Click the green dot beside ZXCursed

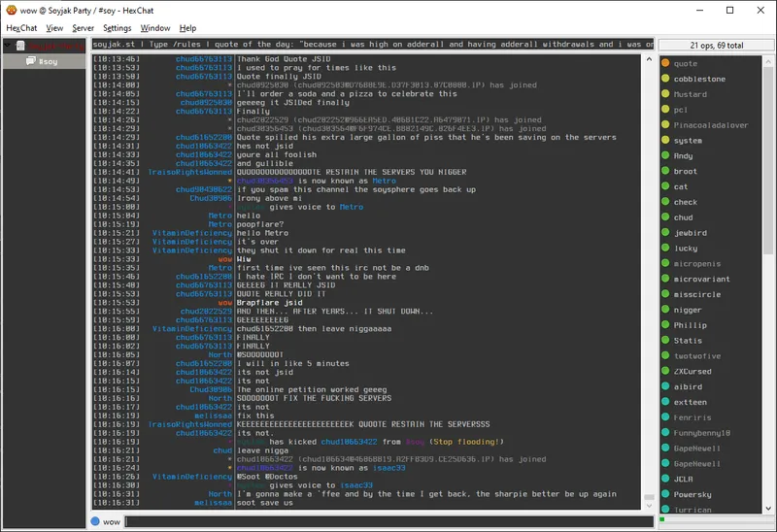pyautogui.click(x=665, y=371)
